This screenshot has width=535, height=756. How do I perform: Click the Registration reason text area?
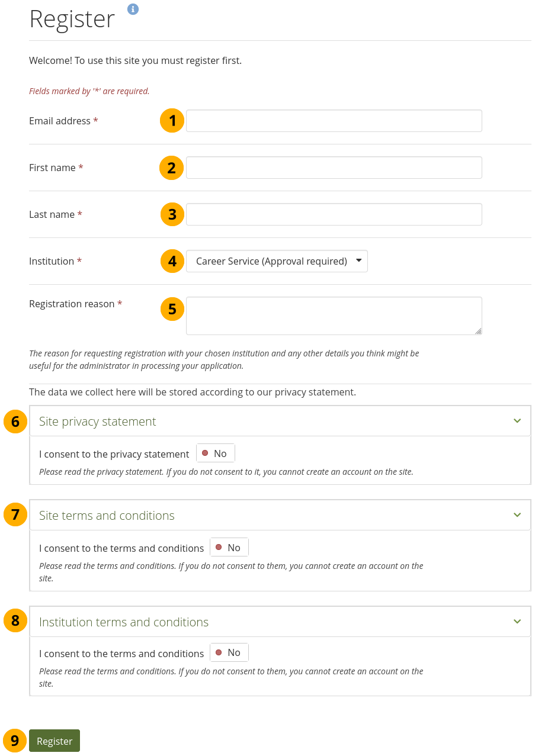click(334, 316)
